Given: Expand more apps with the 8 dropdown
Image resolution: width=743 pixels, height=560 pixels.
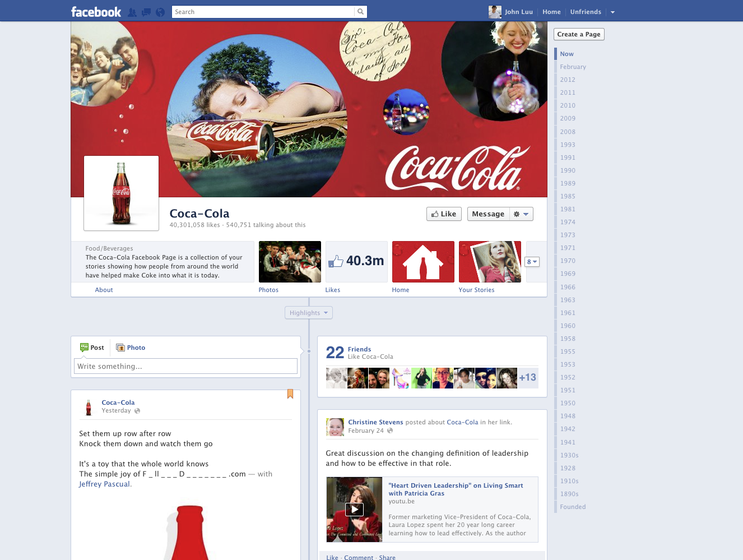Looking at the screenshot, I should 532,262.
